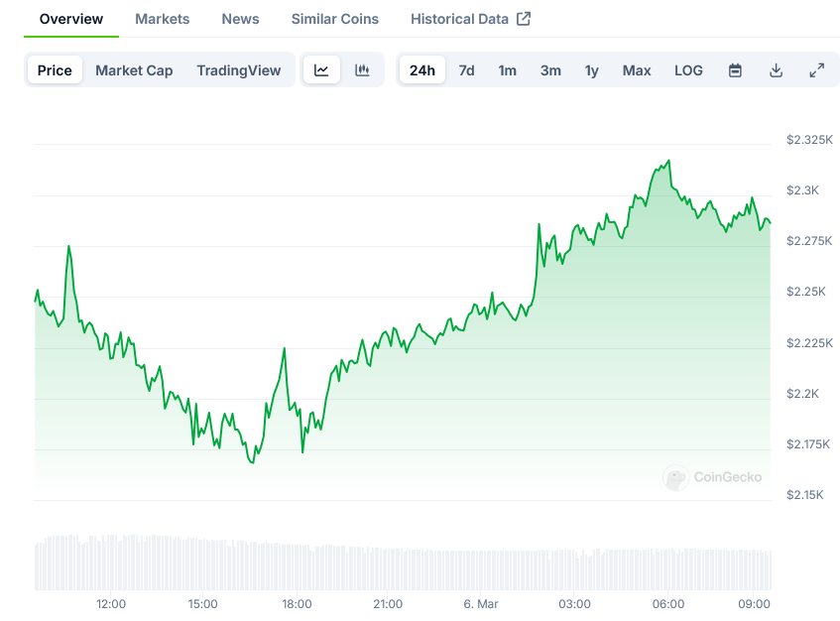
Task: Toggle LOG scale on chart
Action: click(688, 70)
